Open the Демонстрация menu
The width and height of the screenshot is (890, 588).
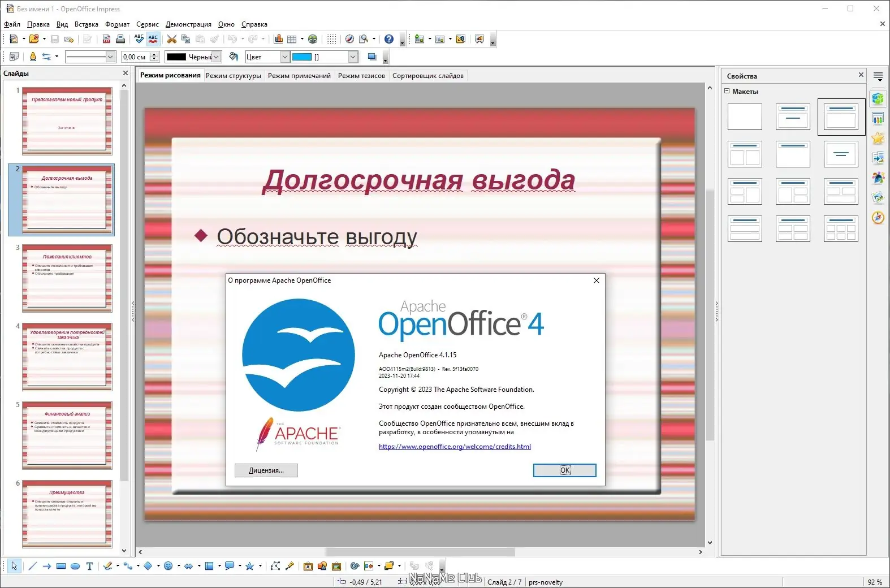coord(188,24)
